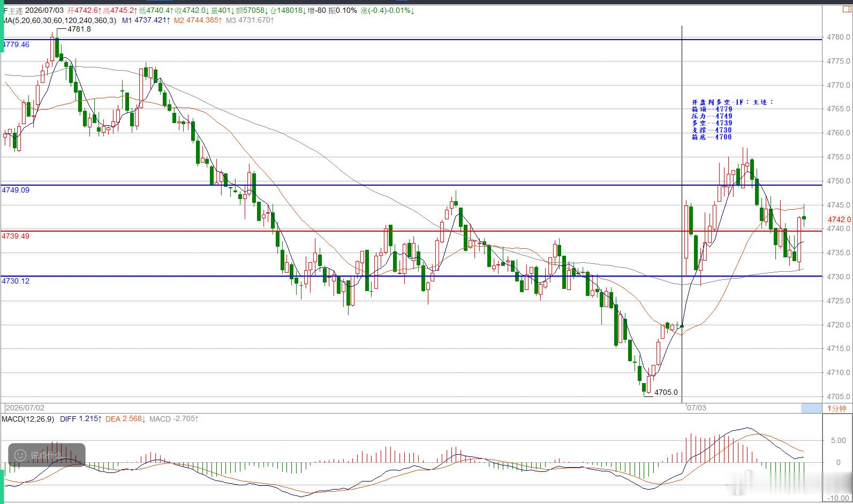Image resolution: width=853 pixels, height=504 pixels.
Task: Click the 4705.0 low price marker
Action: 666,392
